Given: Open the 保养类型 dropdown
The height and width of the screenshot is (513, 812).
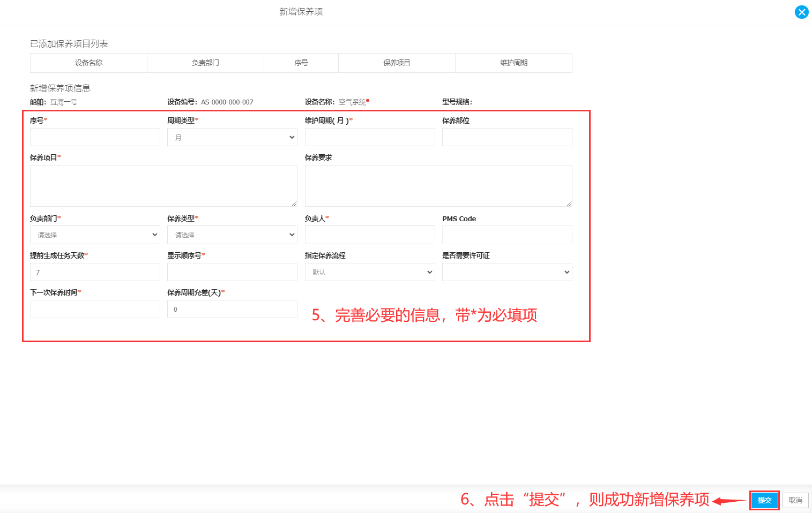Looking at the screenshot, I should click(x=232, y=235).
